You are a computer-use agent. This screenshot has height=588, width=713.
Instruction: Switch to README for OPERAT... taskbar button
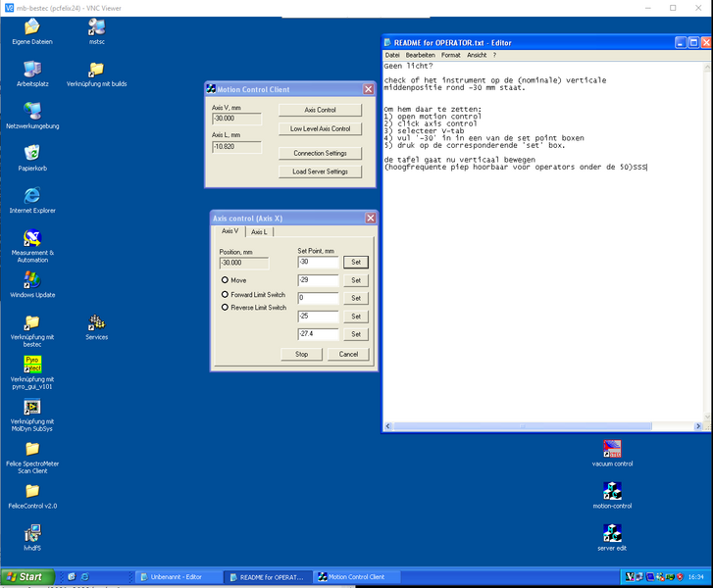click(x=268, y=577)
